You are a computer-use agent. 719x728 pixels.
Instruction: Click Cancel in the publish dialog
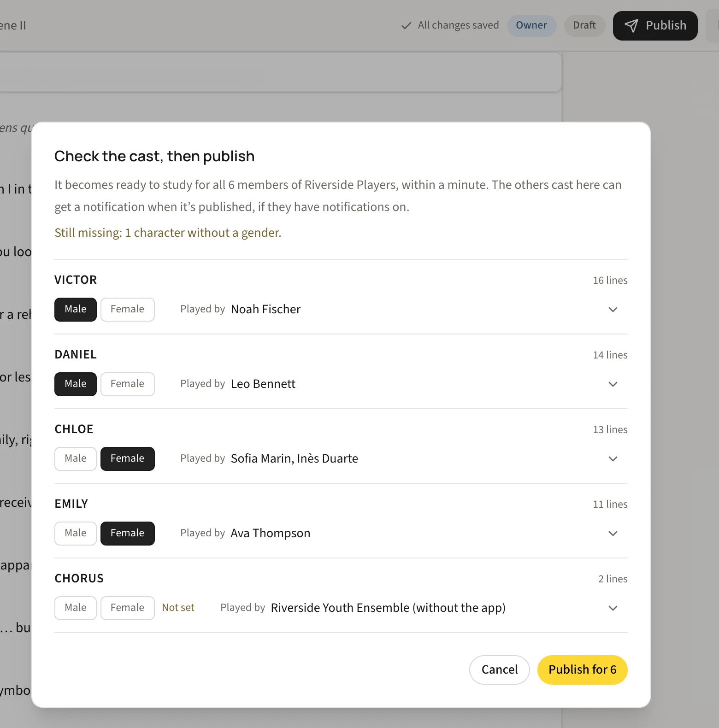(x=500, y=669)
